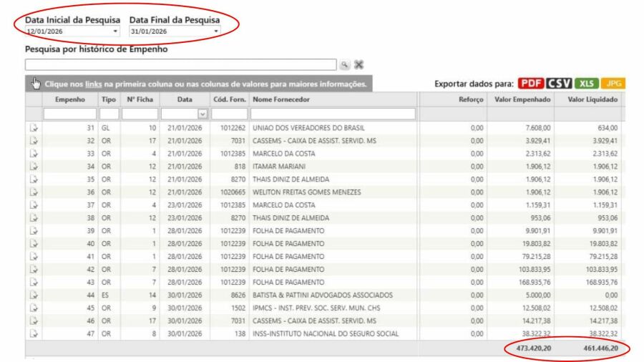The image size is (644, 362).
Task: Export data to PDF
Action: [x=531, y=83]
